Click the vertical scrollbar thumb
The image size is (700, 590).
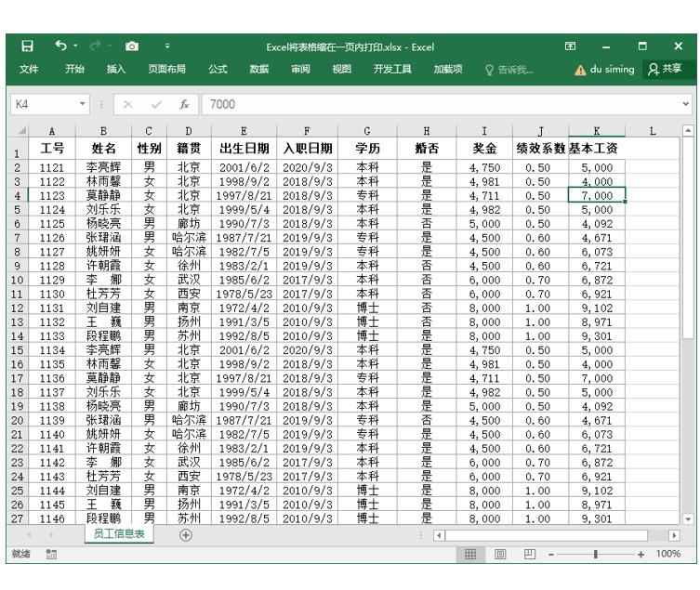click(x=688, y=238)
